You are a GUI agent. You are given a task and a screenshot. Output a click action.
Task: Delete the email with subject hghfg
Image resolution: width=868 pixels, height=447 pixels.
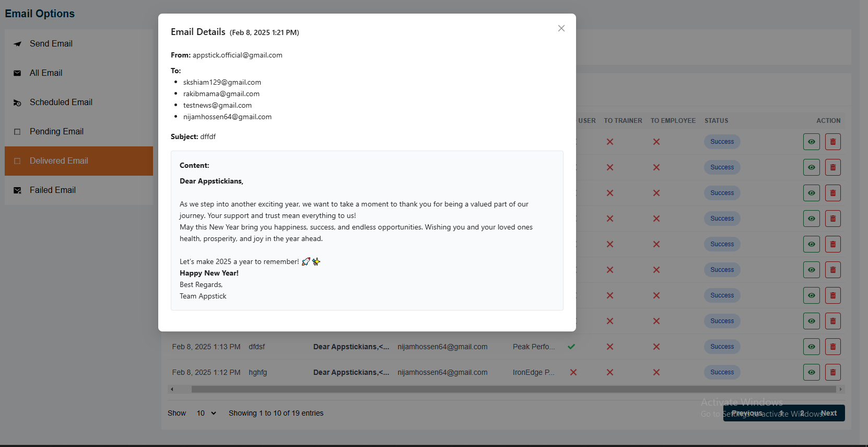point(832,372)
